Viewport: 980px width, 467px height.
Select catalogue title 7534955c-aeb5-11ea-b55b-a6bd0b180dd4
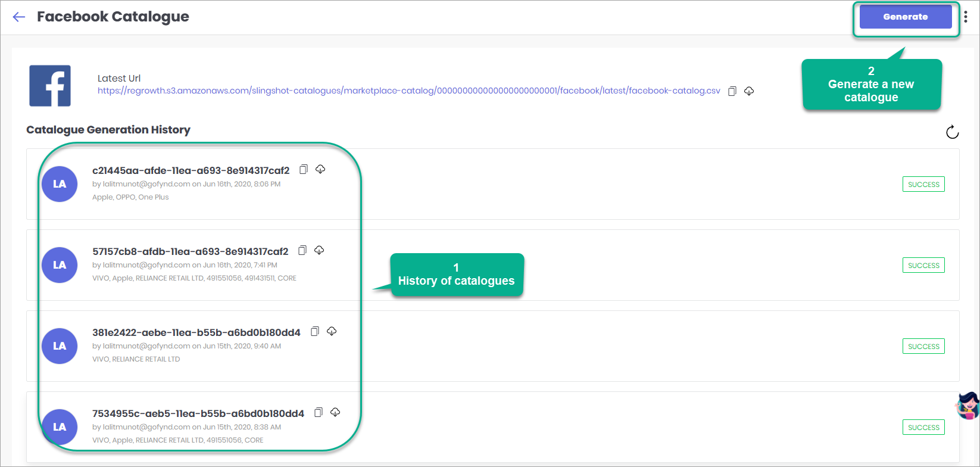coord(198,413)
